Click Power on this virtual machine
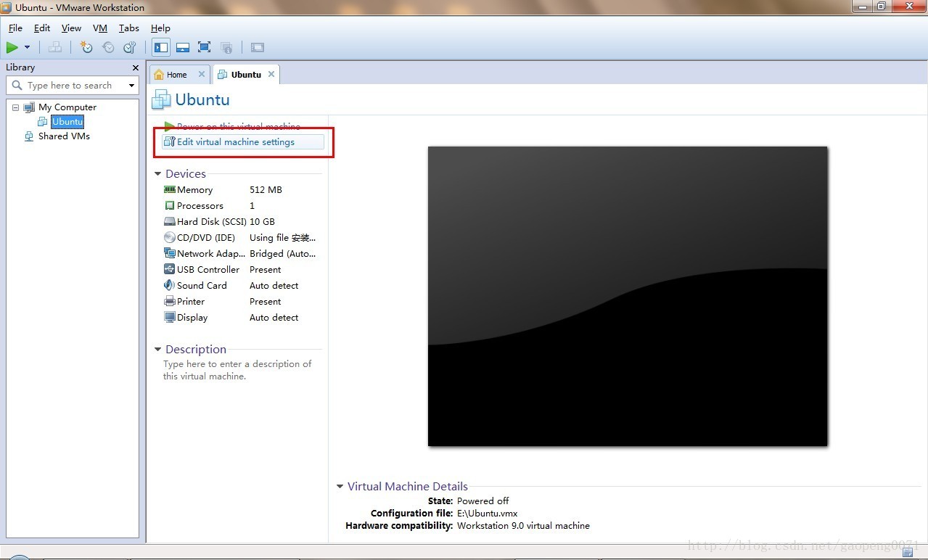 [238, 126]
